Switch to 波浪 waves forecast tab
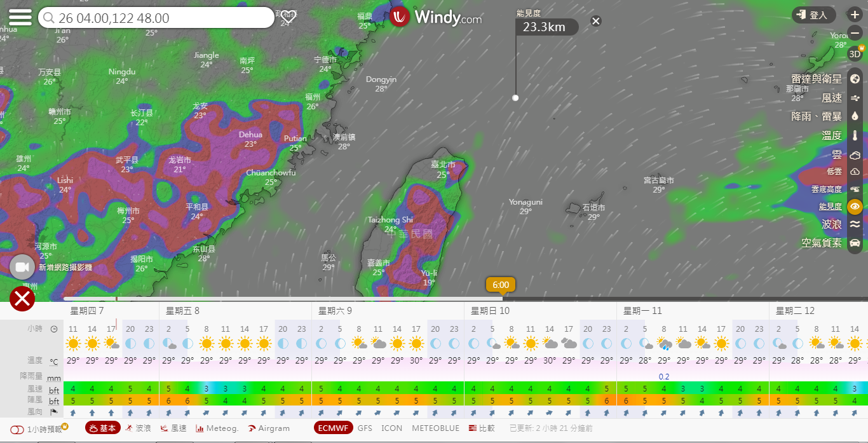This screenshot has height=443, width=868. [139, 428]
